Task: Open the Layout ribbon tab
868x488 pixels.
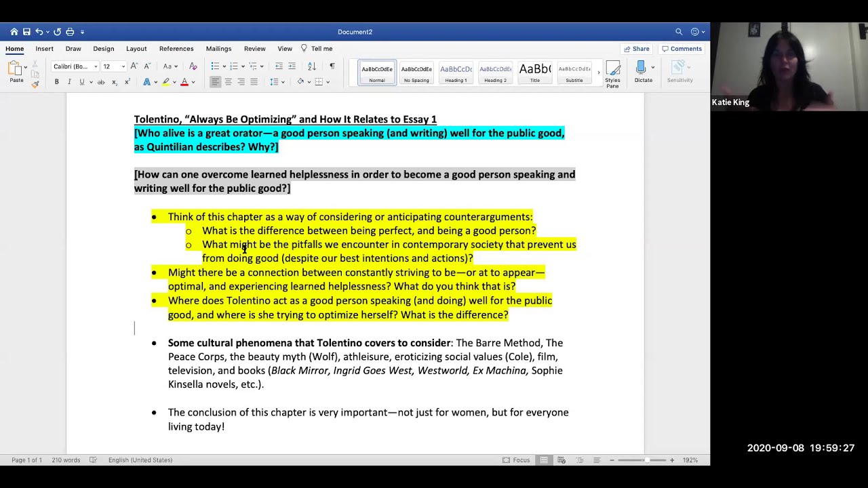Action: (136, 49)
